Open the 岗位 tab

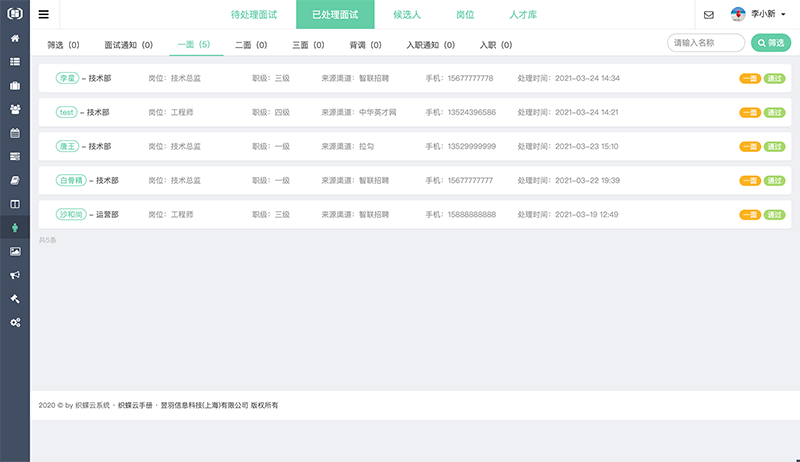(x=465, y=15)
